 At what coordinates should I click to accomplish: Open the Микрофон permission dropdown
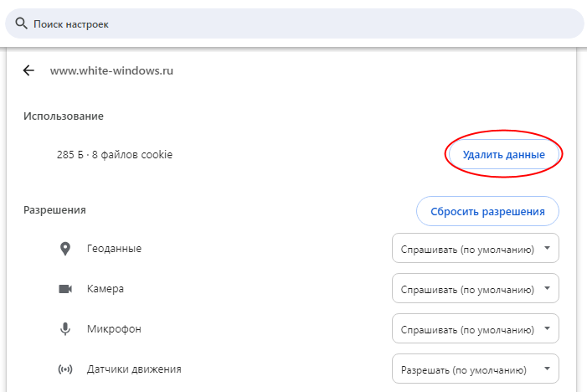pyautogui.click(x=475, y=329)
